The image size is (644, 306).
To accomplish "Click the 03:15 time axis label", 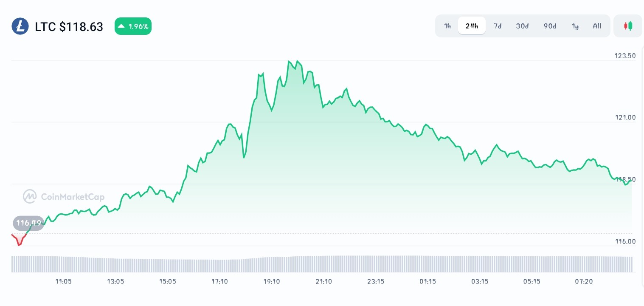I will pos(480,281).
